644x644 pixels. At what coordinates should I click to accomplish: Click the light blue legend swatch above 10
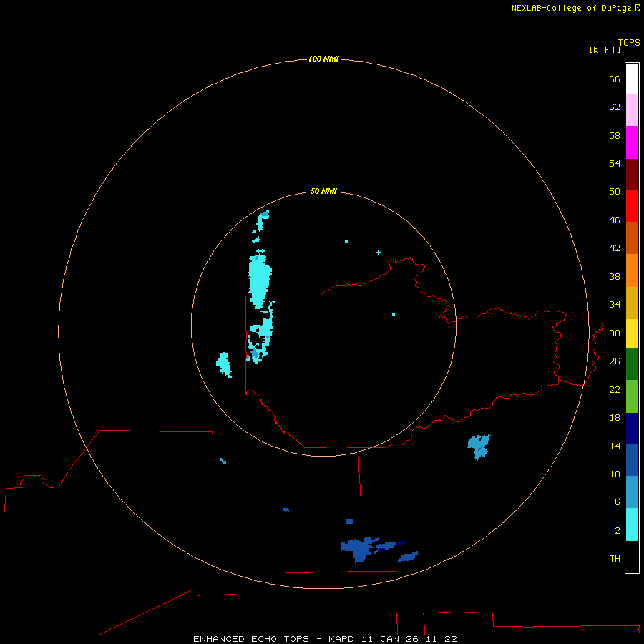coord(632,492)
